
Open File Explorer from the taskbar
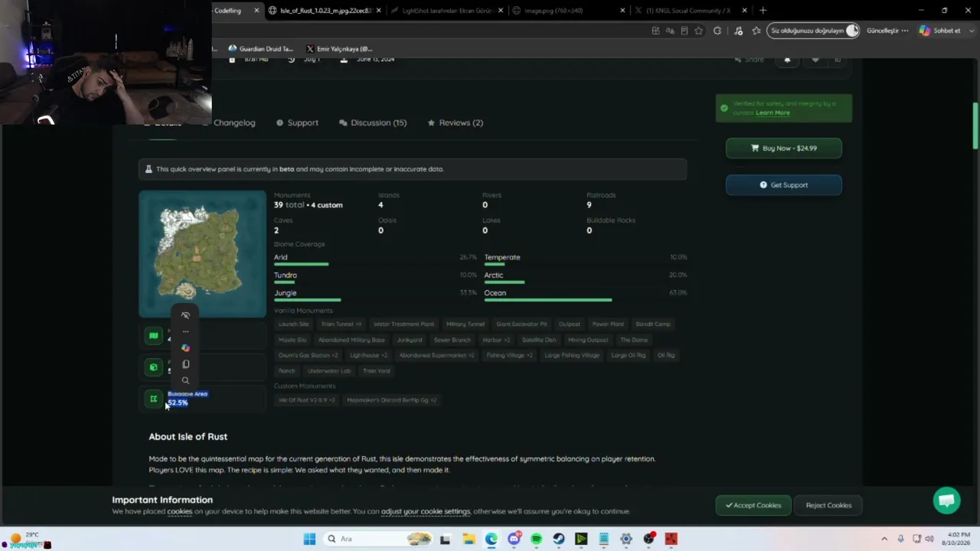click(x=469, y=539)
